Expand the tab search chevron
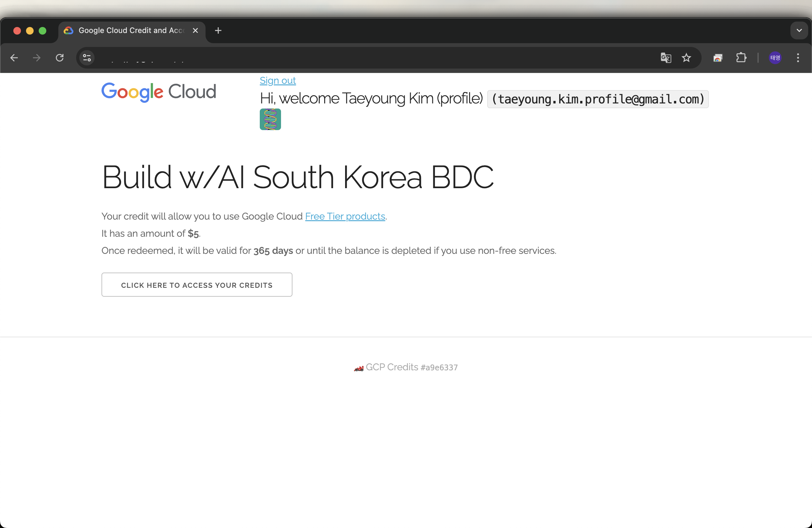This screenshot has height=528, width=812. [799, 30]
